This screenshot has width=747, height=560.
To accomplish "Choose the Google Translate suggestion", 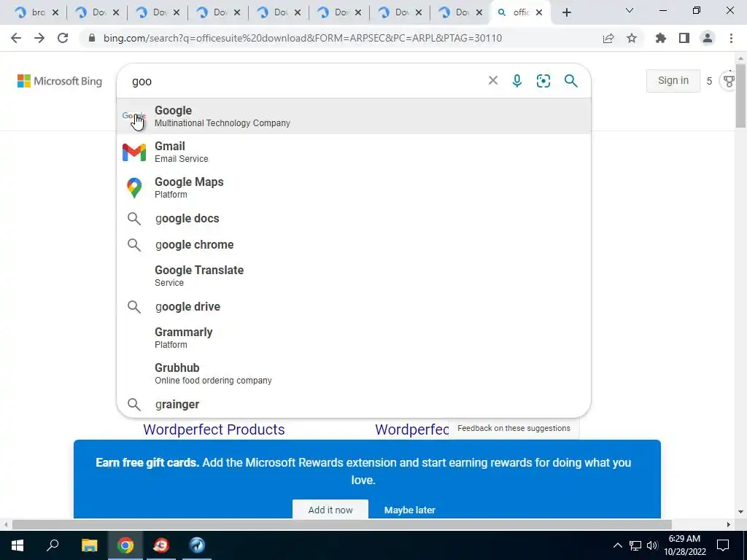I will [x=354, y=276].
